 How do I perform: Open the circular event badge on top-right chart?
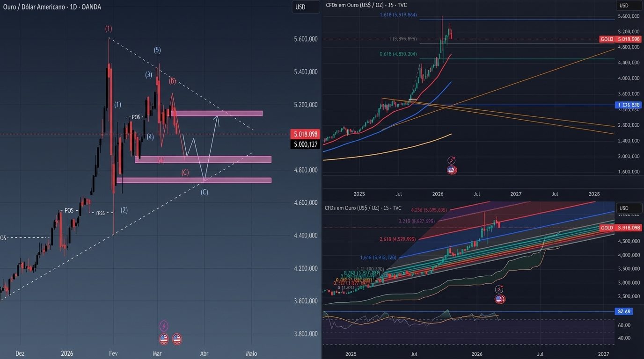click(452, 160)
